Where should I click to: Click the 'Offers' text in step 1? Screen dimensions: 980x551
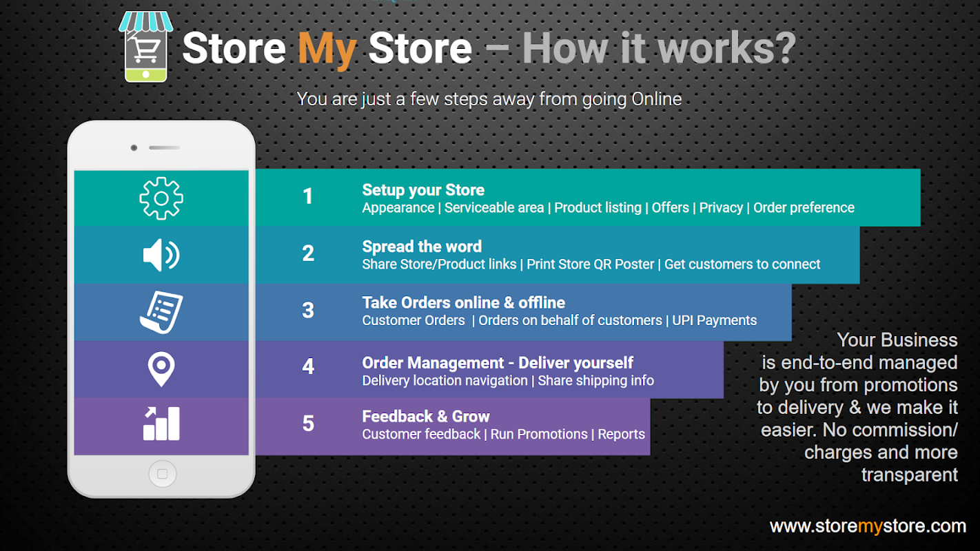tap(671, 208)
